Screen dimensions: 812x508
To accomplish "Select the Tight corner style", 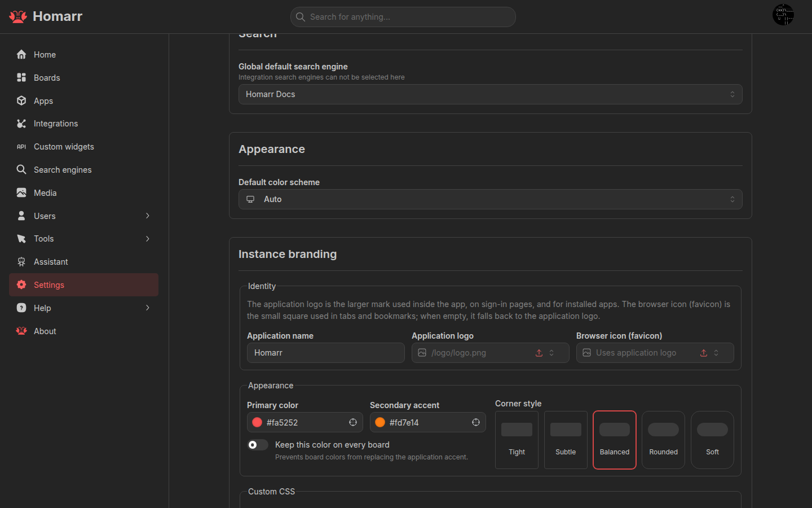I will pyautogui.click(x=517, y=440).
